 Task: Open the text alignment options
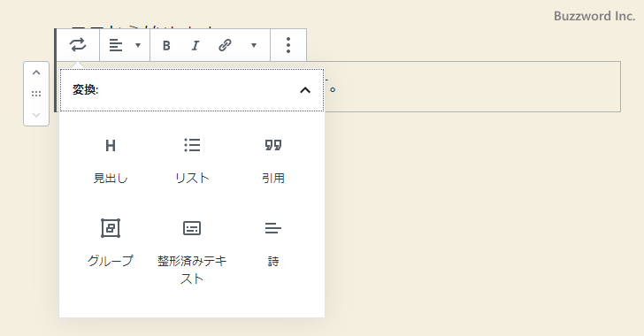tap(116, 45)
